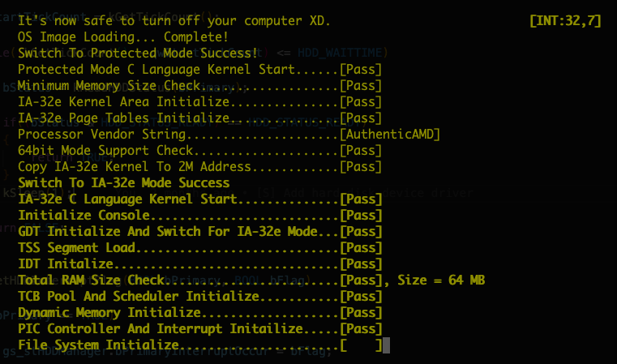Click the Pass result for TSS Segment Load
This screenshot has width=617, height=364.
(361, 247)
